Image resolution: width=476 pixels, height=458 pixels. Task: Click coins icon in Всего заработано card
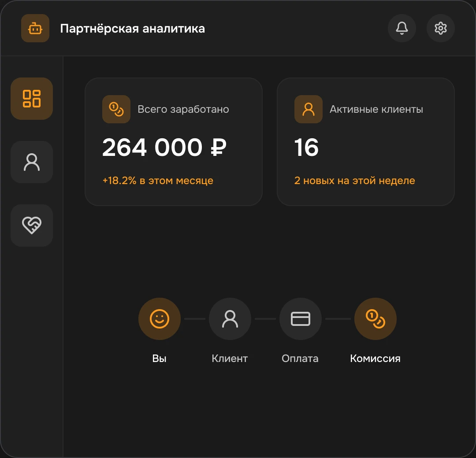click(116, 109)
